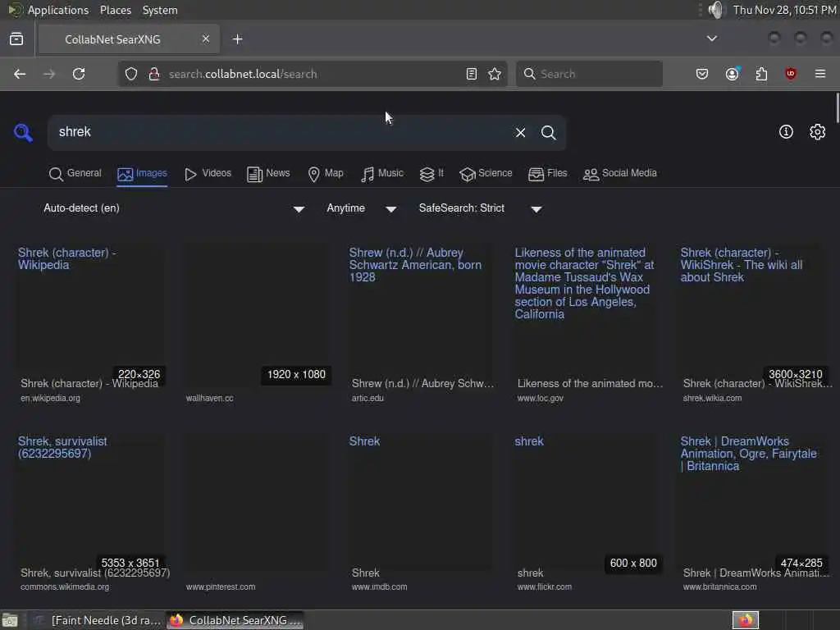Open the System menu
840x630 pixels.
pos(160,10)
